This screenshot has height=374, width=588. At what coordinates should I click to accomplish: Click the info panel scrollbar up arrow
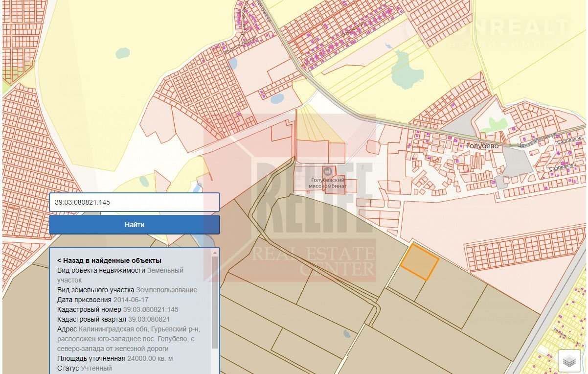[x=215, y=253]
